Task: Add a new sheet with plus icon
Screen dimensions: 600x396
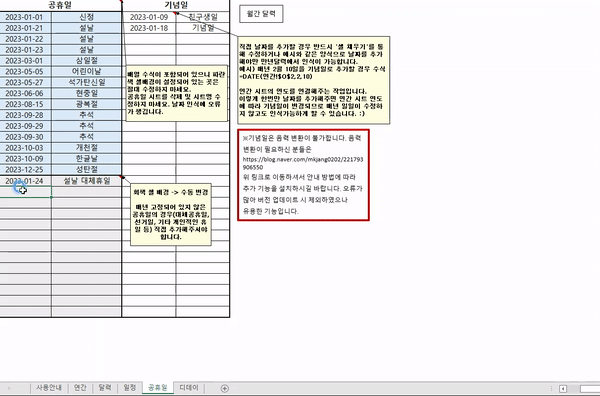Action: click(225, 388)
